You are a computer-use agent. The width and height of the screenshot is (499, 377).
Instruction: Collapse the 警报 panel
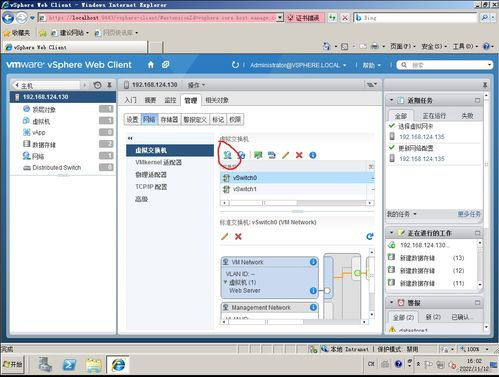[392, 302]
